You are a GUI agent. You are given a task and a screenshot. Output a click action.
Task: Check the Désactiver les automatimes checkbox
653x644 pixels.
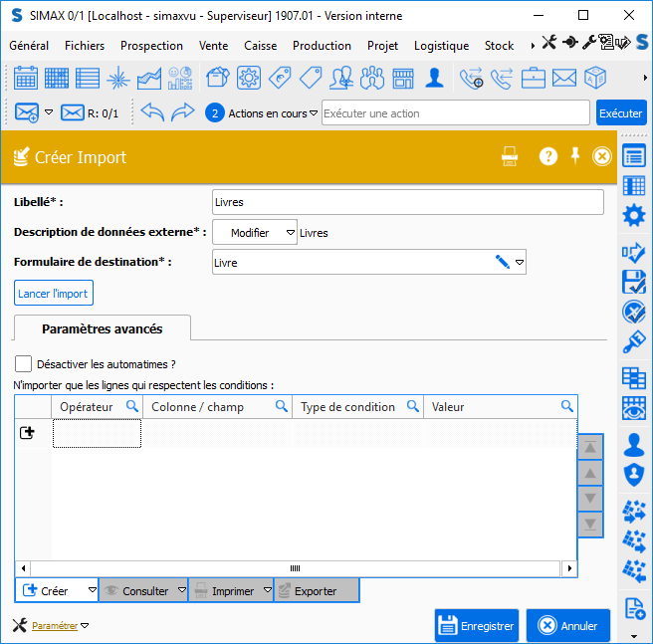tap(24, 364)
